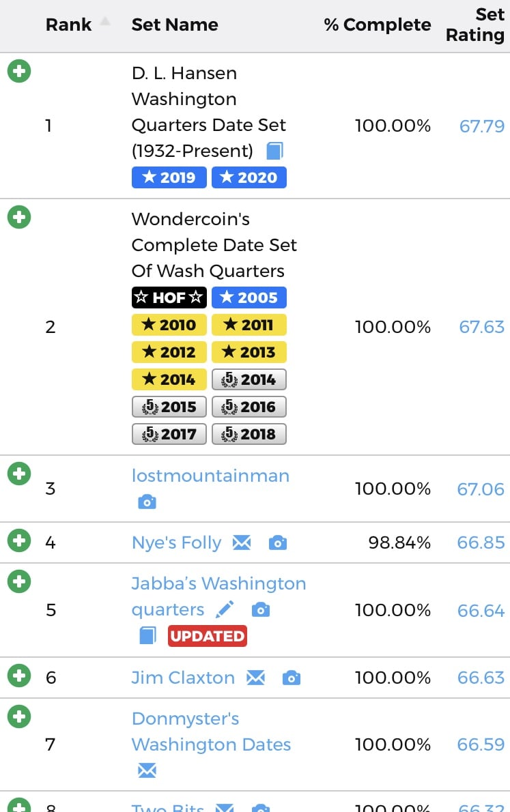
Task: Click the pencil edit icon for Jabba's set
Action: [x=225, y=609]
